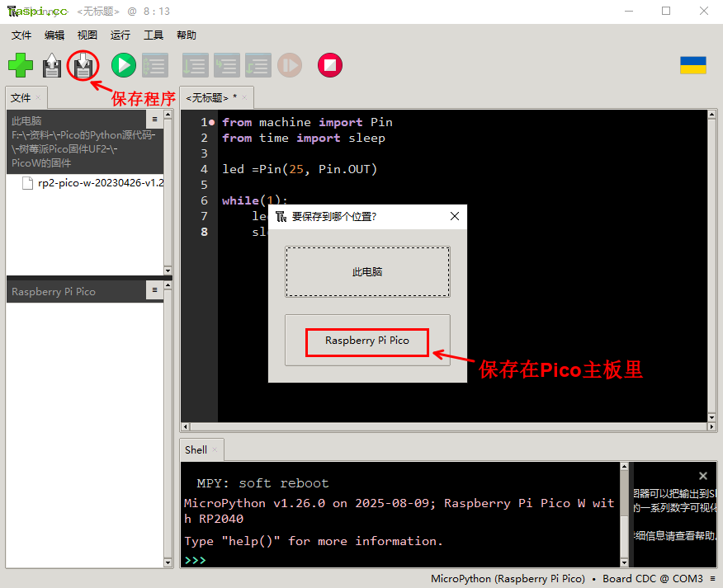Screen dimensions: 723x588
Task: Stop the backend with the red stop icon
Action: (x=329, y=65)
